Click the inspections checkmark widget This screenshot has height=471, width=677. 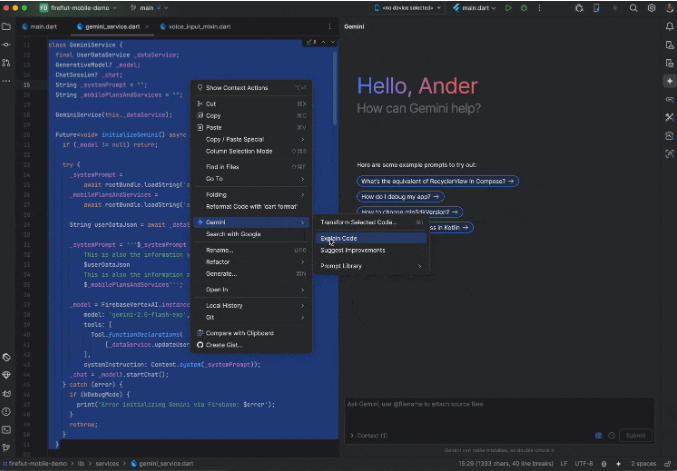pos(312,42)
